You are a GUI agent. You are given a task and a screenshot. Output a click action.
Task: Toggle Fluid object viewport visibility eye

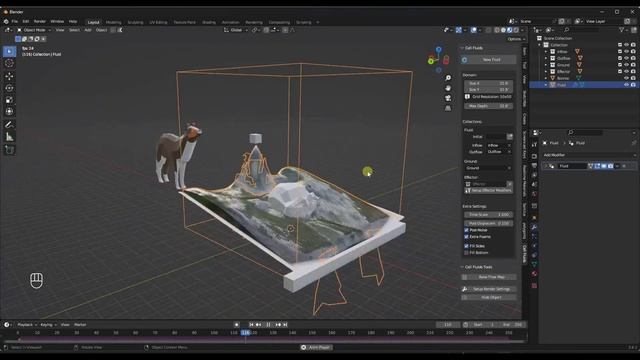[626, 84]
